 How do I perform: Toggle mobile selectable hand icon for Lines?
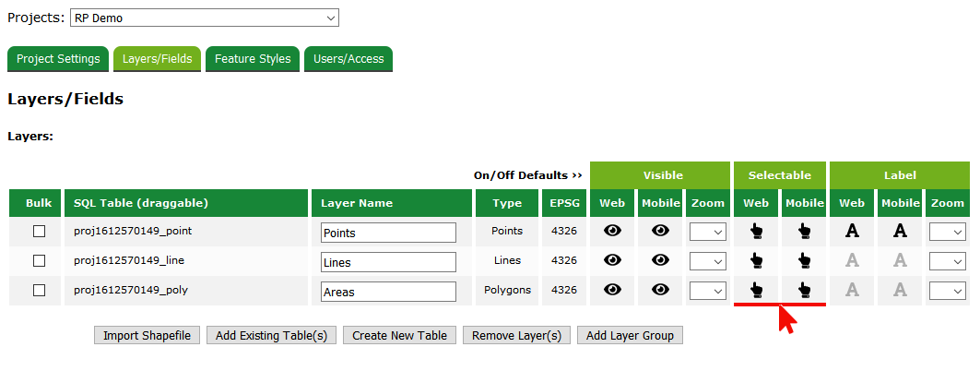tap(804, 261)
